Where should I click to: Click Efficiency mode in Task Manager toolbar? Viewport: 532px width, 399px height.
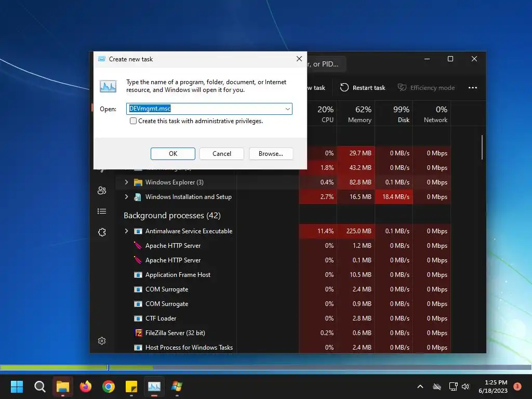426,87
